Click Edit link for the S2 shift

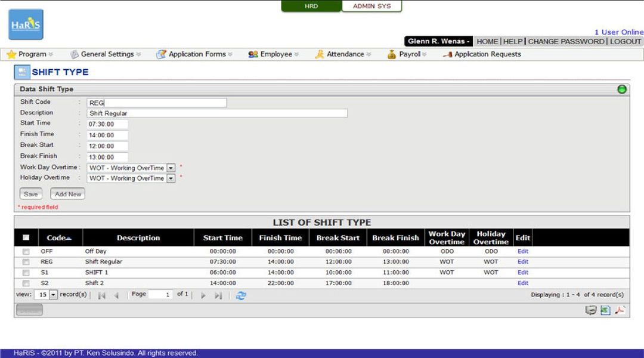[522, 283]
